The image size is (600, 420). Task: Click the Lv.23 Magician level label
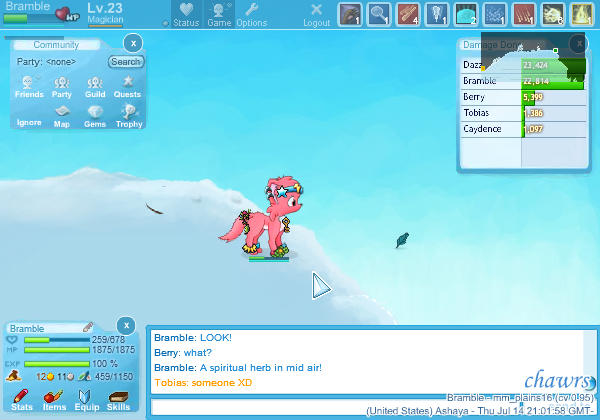(x=105, y=14)
